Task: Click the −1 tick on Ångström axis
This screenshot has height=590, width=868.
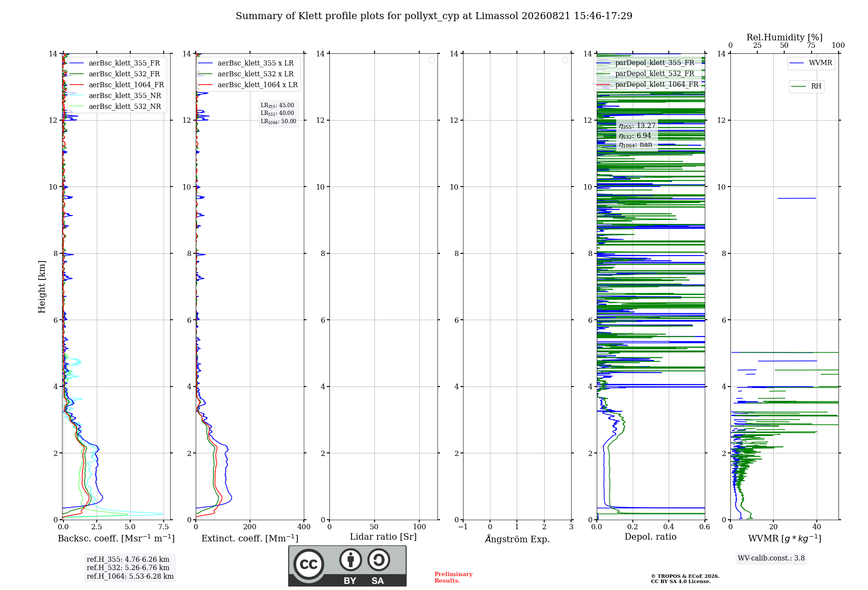Action: click(463, 527)
